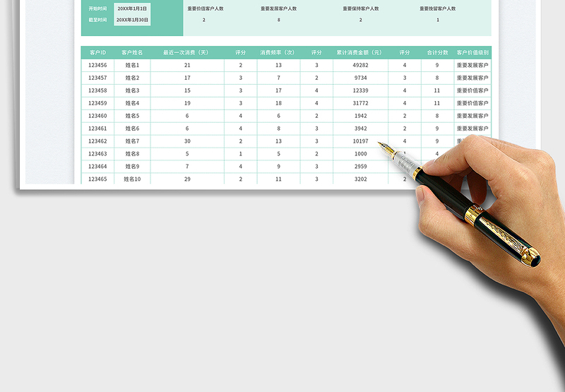The image size is (565, 392).
Task: Select name cell 姓名8
Action: pyautogui.click(x=132, y=153)
